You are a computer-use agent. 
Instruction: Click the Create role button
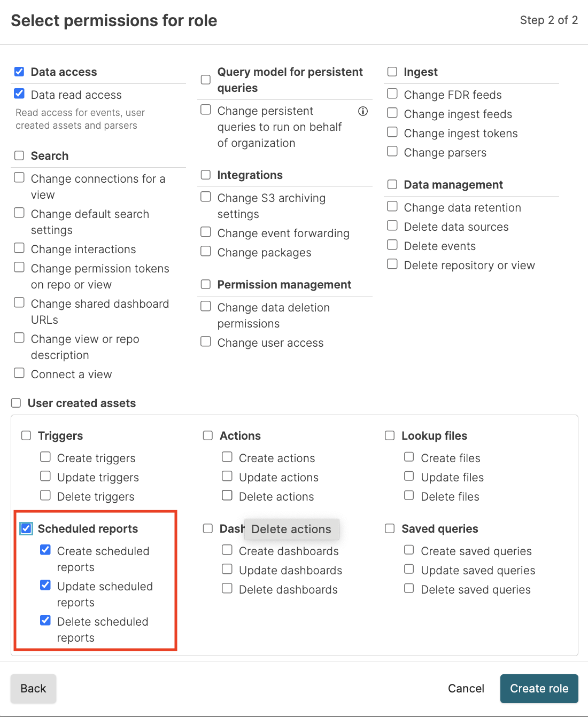pos(539,689)
